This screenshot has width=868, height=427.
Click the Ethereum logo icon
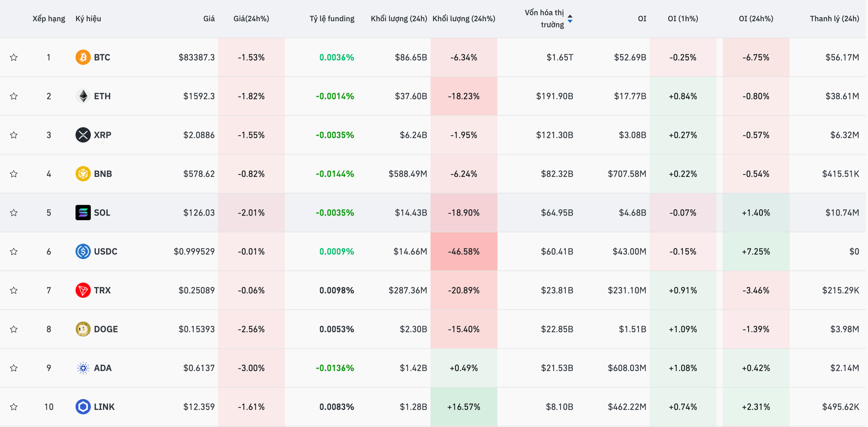point(83,96)
